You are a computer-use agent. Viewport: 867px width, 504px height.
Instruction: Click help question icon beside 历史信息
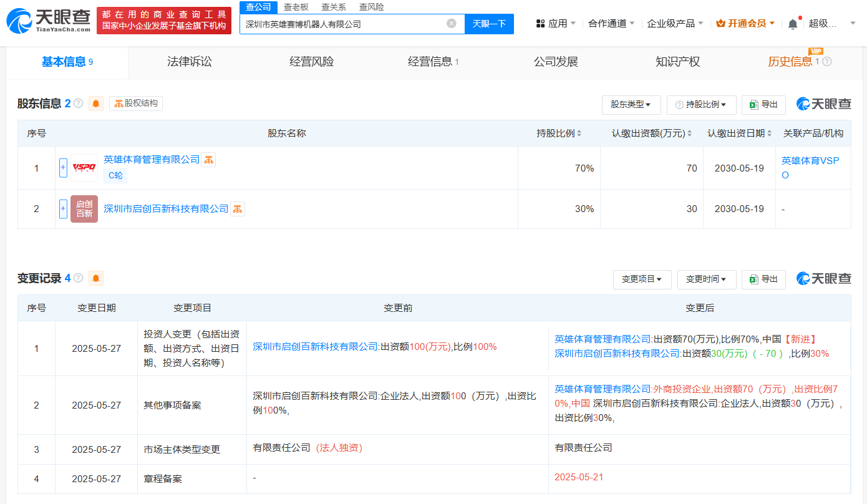[827, 62]
